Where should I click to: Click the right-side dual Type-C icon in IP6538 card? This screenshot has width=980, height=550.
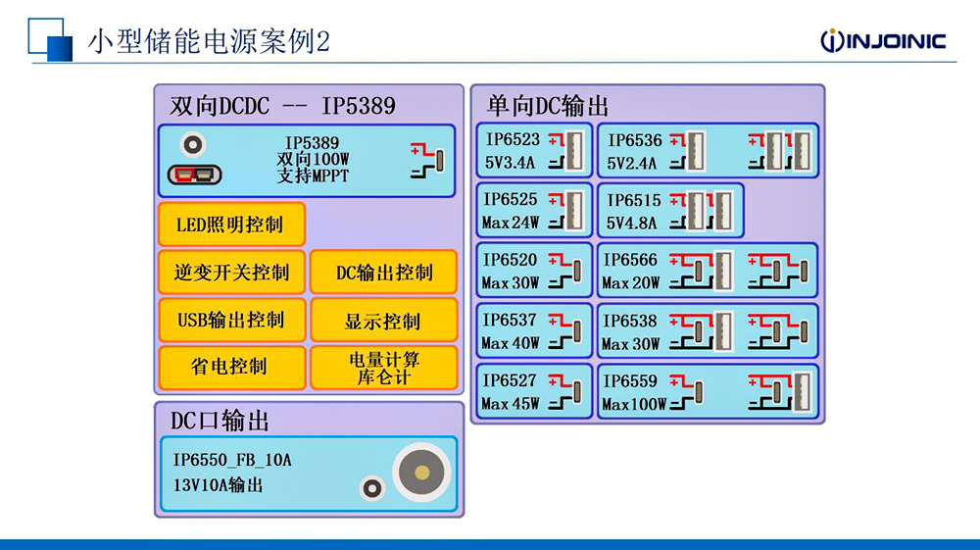pos(779,331)
